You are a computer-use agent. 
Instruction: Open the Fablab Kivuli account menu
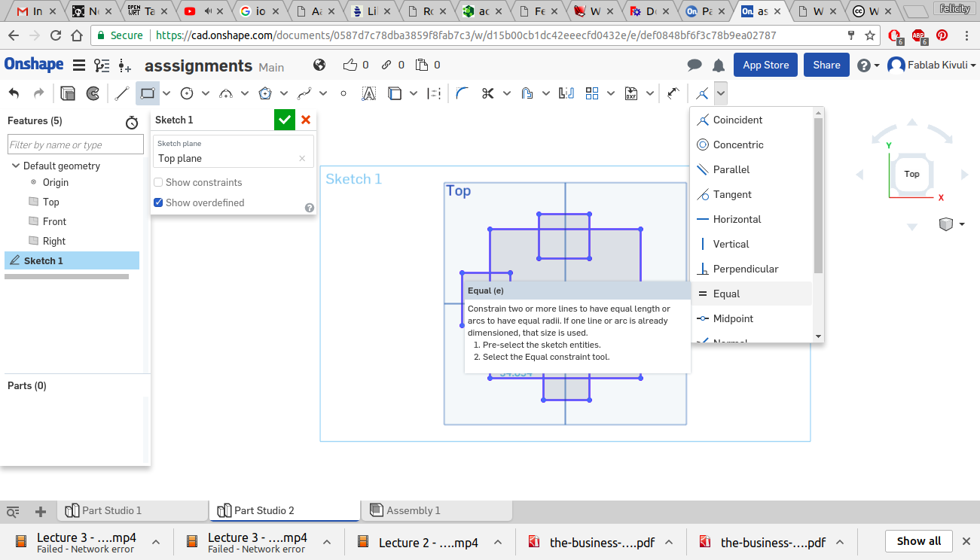click(x=932, y=65)
